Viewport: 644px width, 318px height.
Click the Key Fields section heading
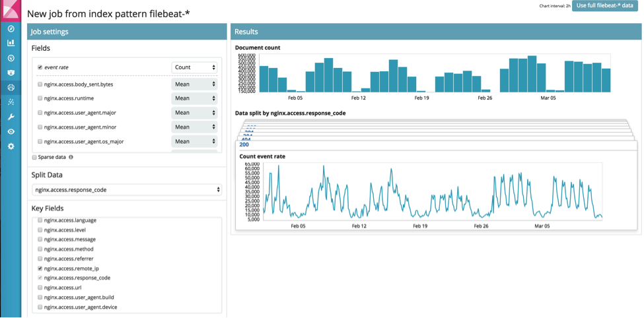coord(48,208)
